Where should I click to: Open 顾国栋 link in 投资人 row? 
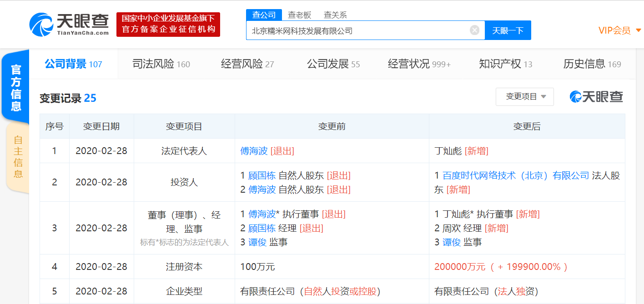[262, 175]
